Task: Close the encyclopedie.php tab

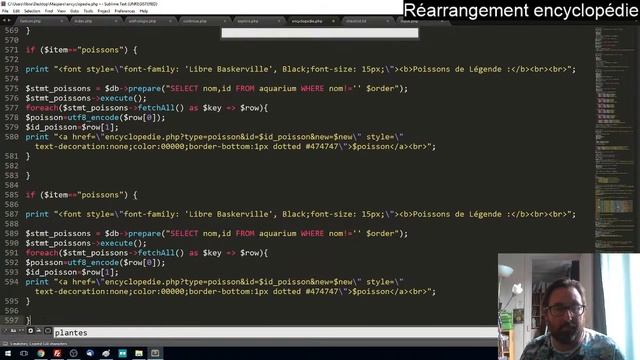Action: click(x=333, y=21)
